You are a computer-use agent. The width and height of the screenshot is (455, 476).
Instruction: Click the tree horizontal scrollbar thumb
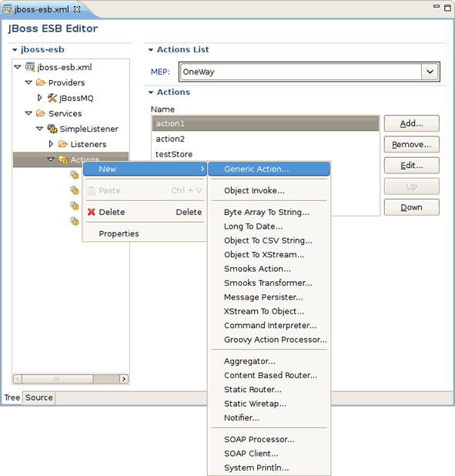click(x=58, y=379)
